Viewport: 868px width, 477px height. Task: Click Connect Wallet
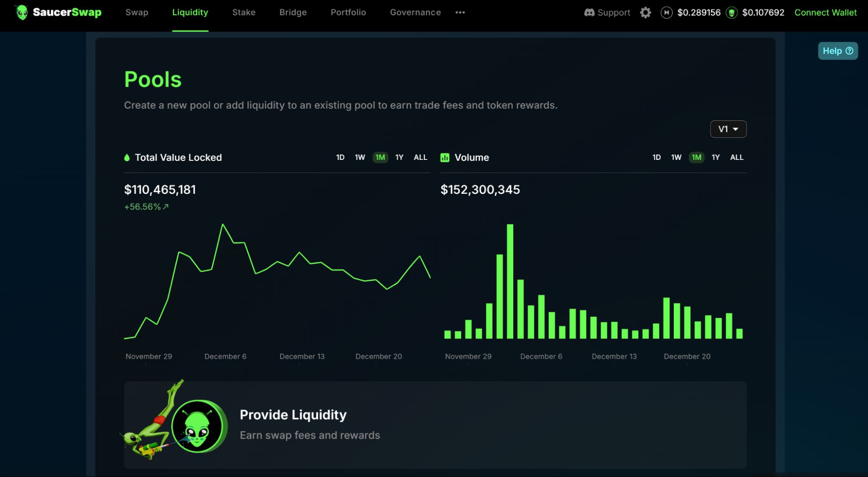[825, 13]
